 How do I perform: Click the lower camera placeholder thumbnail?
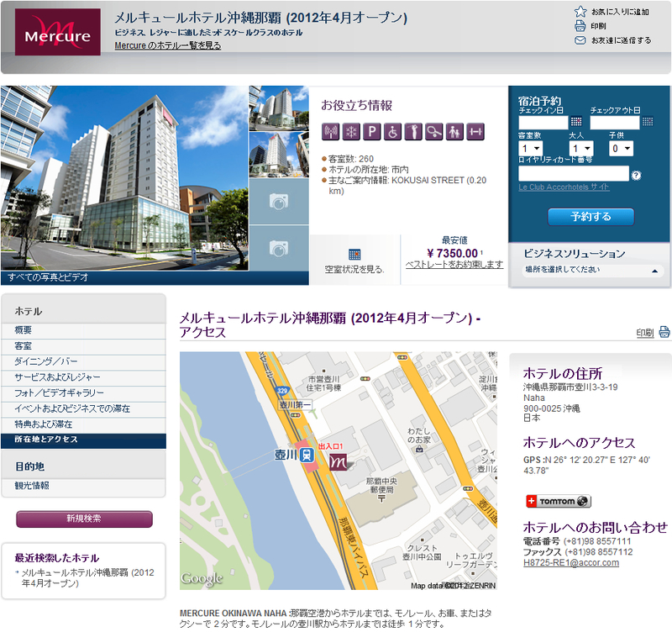point(279,248)
